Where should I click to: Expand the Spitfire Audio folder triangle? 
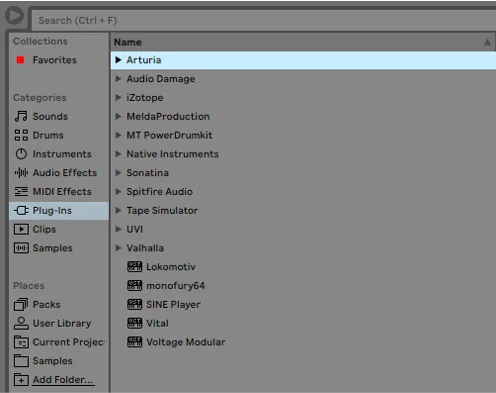pos(118,191)
